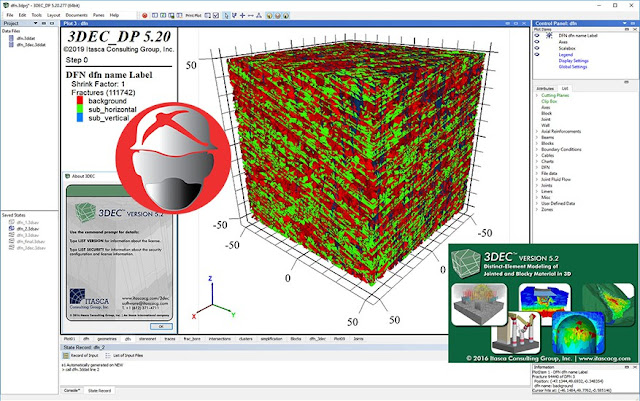Click the Wall item in the attribute list
This screenshot has height=401, width=640.
545,125
